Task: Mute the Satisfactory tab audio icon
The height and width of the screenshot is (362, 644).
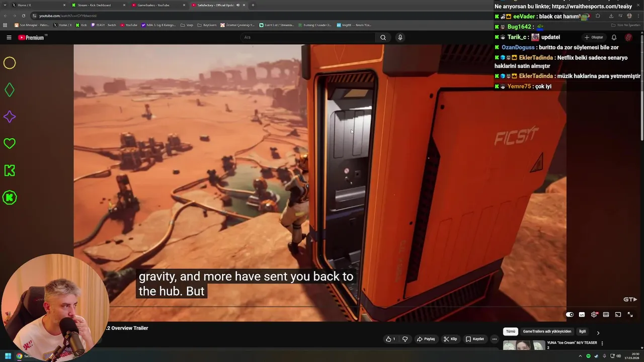Action: pyautogui.click(x=238, y=5)
